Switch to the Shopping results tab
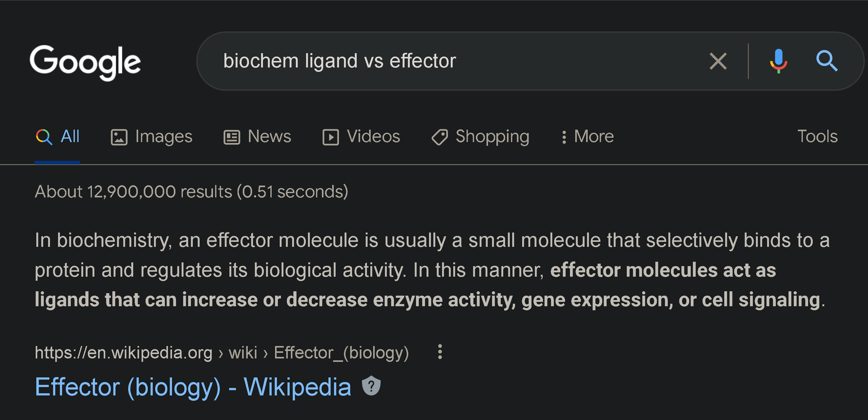Screen dimensions: 868x420 coord(492,136)
